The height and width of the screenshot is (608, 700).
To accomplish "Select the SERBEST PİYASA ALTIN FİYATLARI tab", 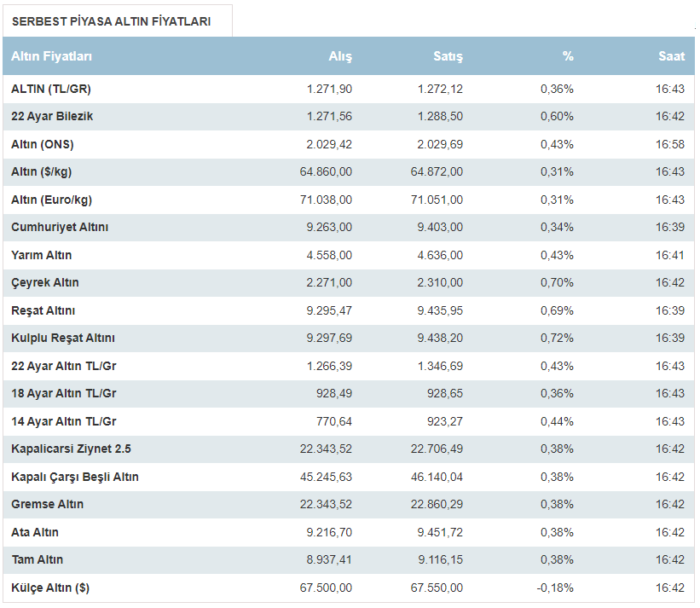I will pyautogui.click(x=116, y=21).
